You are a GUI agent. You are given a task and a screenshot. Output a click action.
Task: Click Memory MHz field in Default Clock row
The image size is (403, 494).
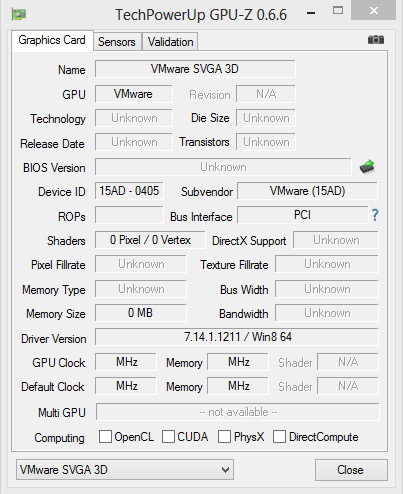pos(238,386)
